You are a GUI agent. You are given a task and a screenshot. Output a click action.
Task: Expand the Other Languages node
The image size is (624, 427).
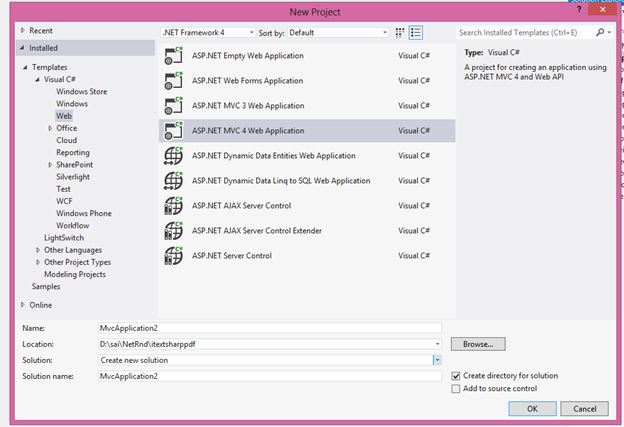[38, 250]
